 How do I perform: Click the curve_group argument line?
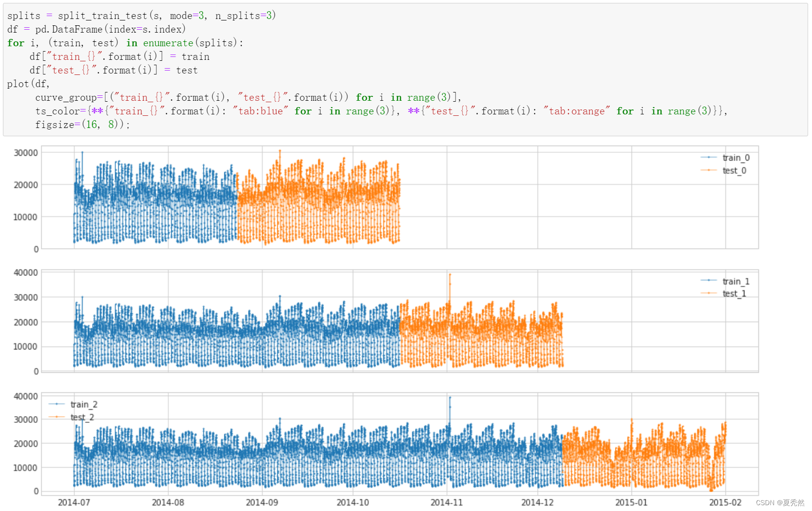click(248, 97)
